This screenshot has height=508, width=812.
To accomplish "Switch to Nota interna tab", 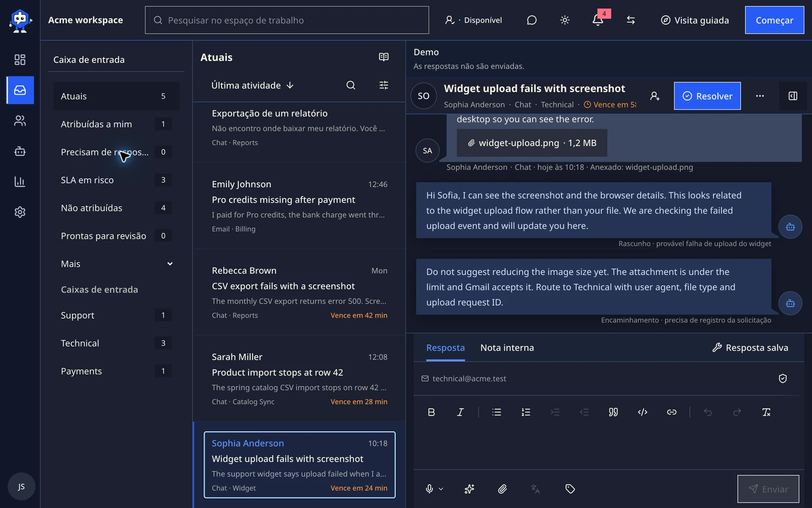I will (x=507, y=348).
